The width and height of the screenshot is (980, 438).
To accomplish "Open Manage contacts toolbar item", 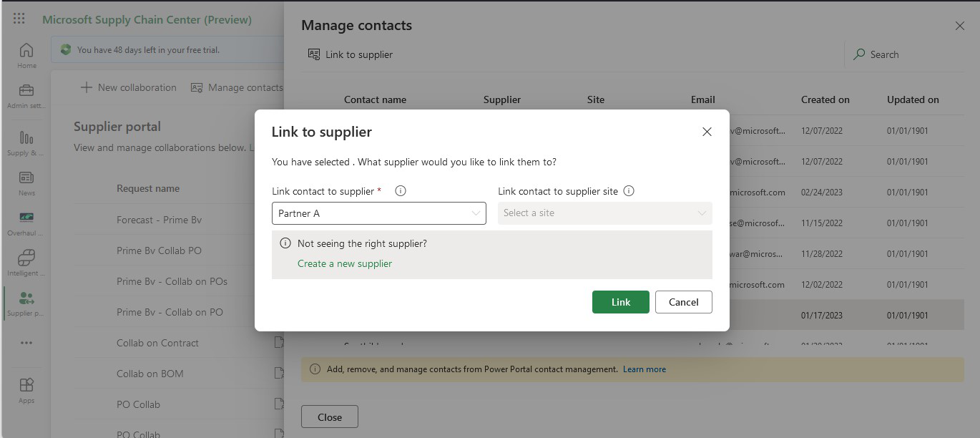I will tap(237, 87).
